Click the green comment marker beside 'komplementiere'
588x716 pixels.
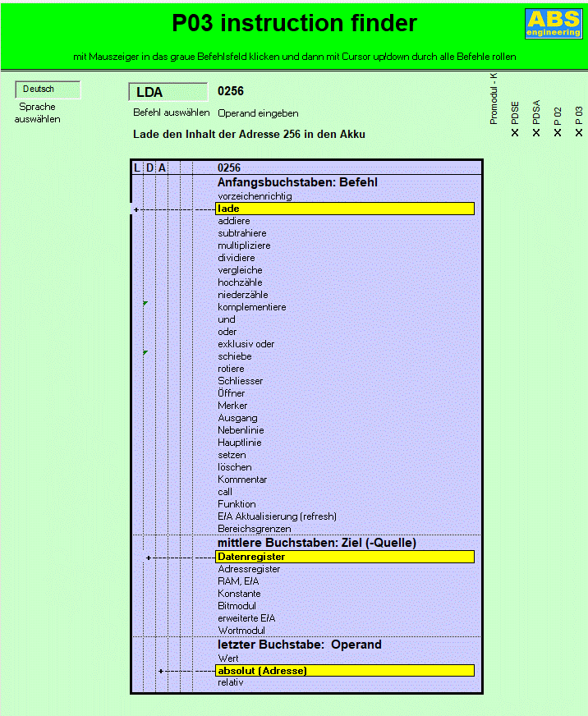tap(145, 303)
